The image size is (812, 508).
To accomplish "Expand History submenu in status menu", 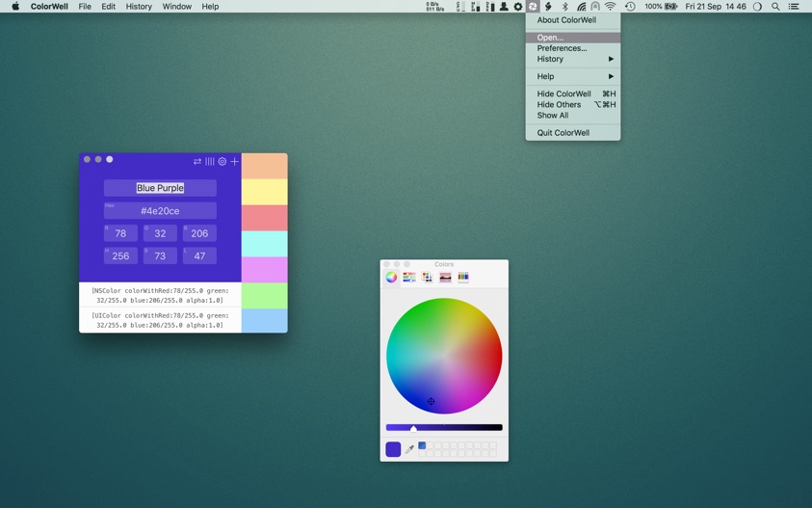I will point(573,59).
